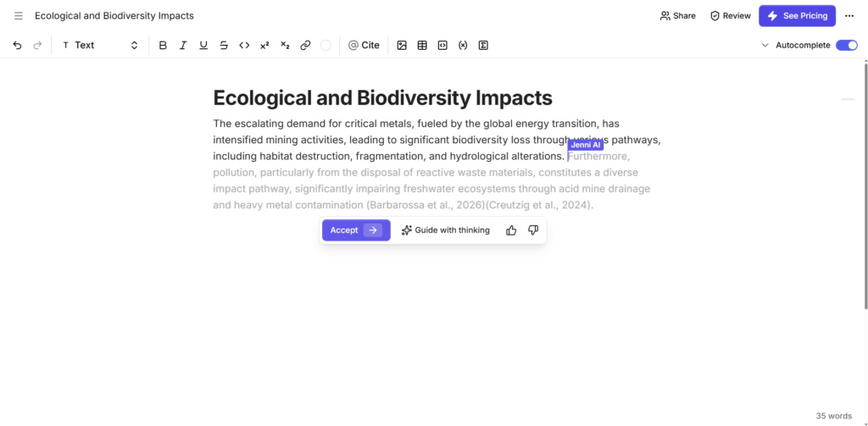This screenshot has width=868, height=426.
Task: Toggle strikethrough formatting
Action: (x=224, y=46)
